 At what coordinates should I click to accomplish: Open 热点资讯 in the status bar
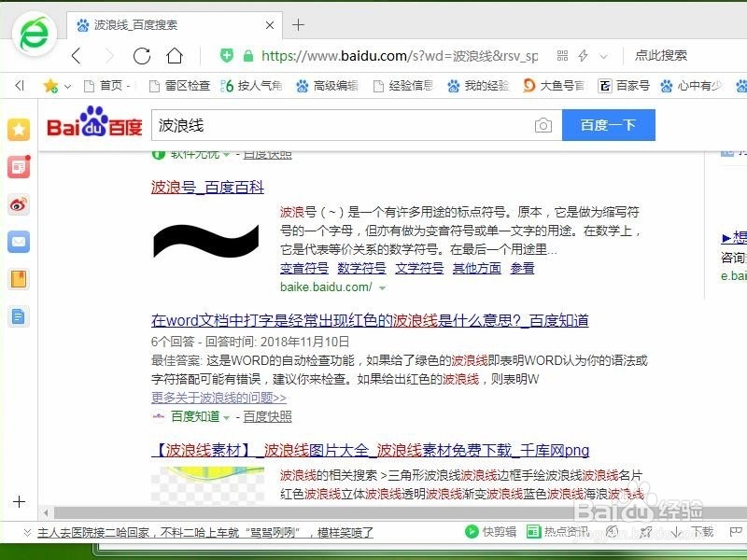pyautogui.click(x=557, y=531)
